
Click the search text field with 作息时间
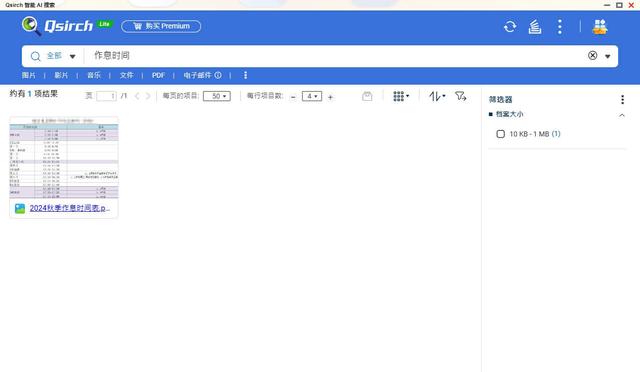pyautogui.click(x=335, y=56)
